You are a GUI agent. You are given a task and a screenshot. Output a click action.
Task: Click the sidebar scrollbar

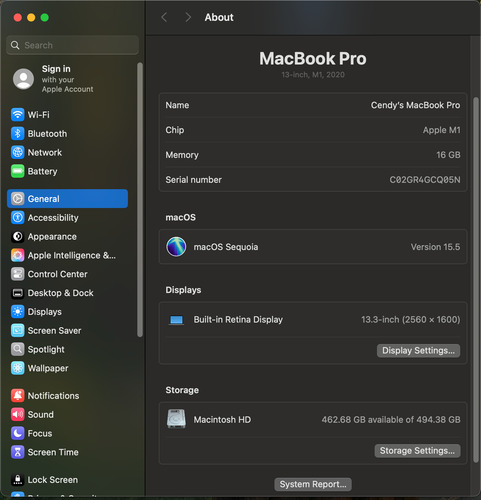[140, 199]
